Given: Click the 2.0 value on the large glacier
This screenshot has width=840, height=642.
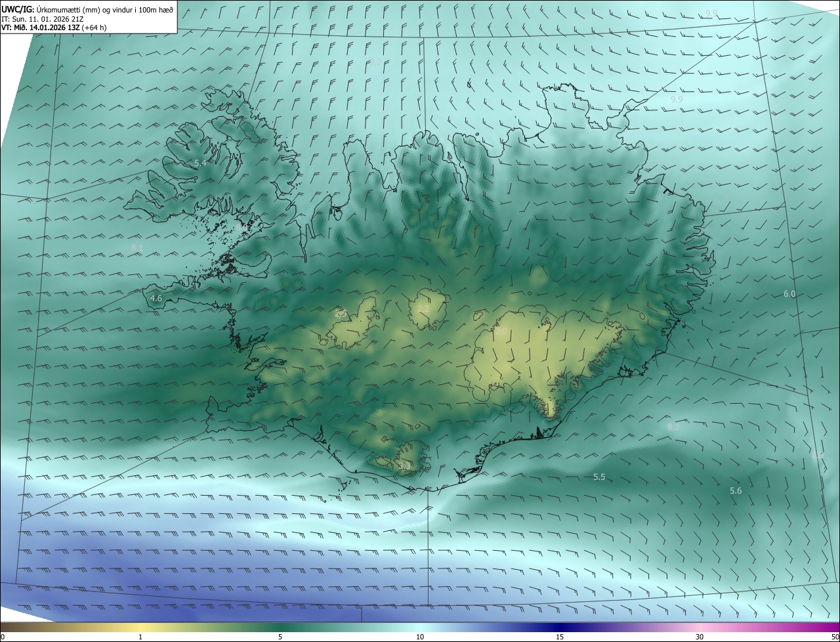Looking at the screenshot, I should coord(501,332).
